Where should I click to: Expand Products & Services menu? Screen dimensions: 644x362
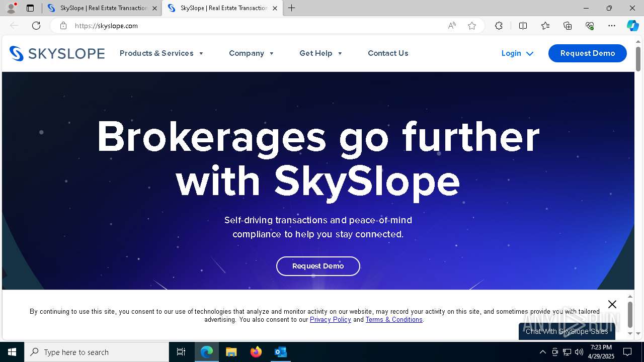(x=162, y=53)
